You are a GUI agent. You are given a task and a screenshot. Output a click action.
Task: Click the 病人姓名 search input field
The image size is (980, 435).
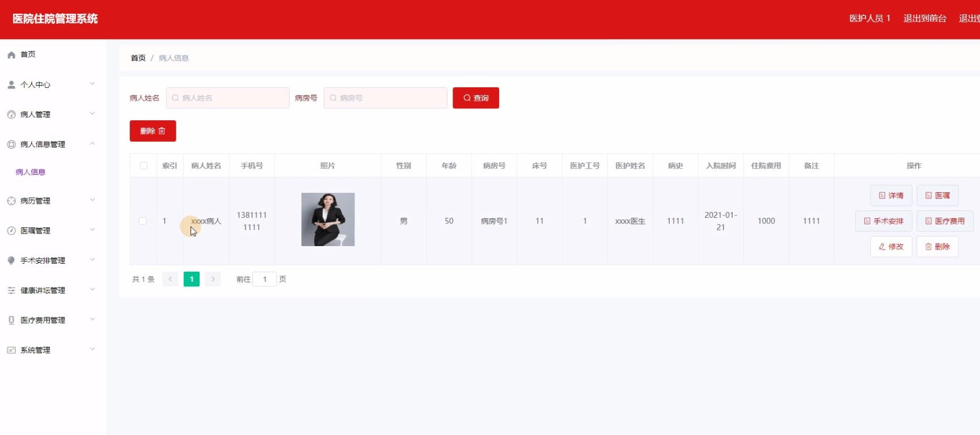[x=228, y=98]
